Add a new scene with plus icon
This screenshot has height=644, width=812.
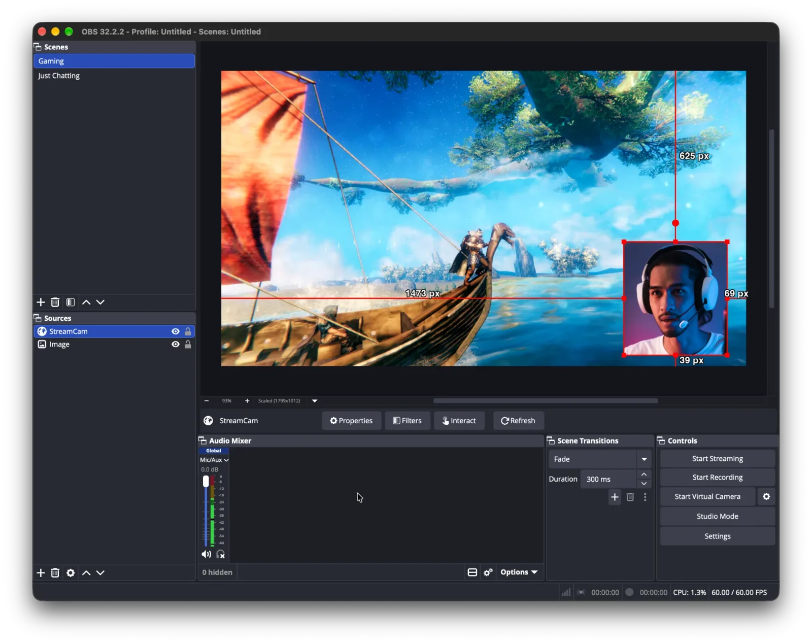point(41,302)
